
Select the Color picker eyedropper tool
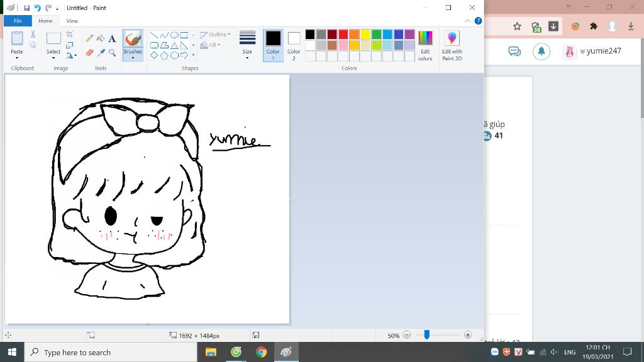tap(101, 53)
